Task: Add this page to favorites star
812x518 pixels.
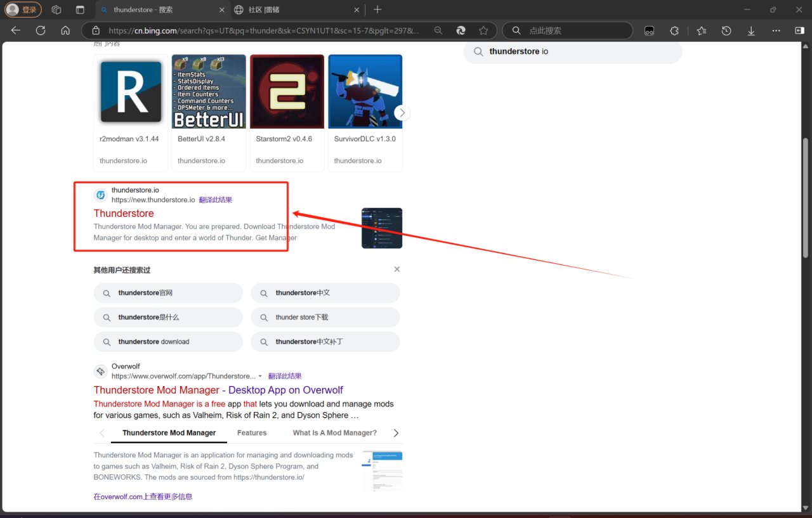Action: tap(483, 30)
